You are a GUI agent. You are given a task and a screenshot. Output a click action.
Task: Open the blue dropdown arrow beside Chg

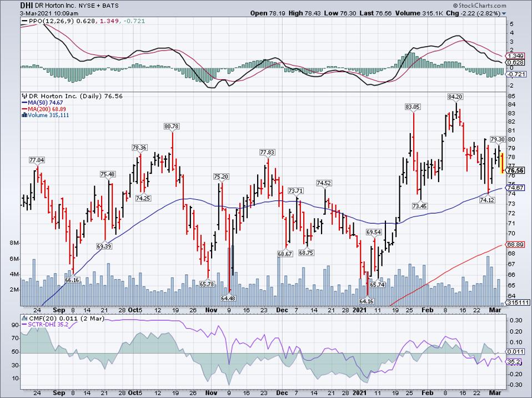pos(504,13)
